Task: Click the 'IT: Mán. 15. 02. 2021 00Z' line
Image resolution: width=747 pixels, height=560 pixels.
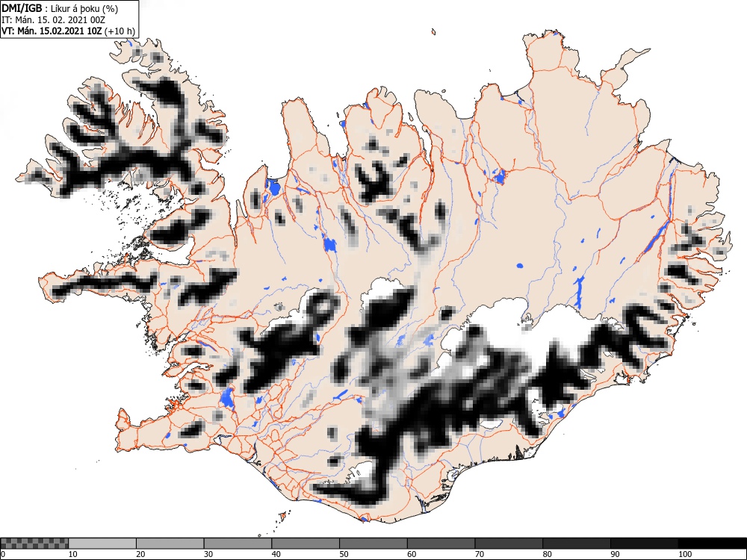Action: tap(53, 20)
